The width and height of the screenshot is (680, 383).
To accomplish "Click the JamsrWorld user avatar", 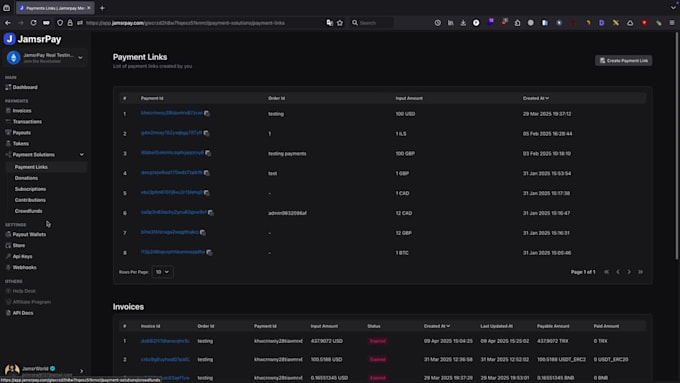I will (x=12, y=370).
